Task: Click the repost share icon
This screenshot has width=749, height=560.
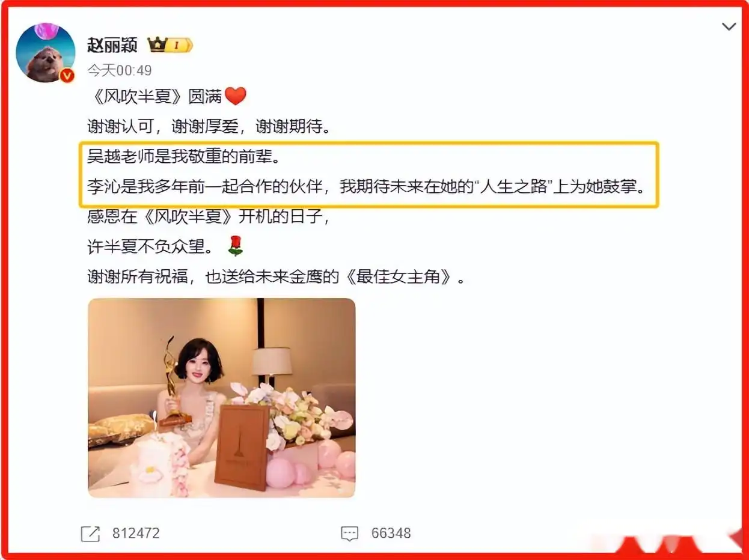Action: (90, 533)
